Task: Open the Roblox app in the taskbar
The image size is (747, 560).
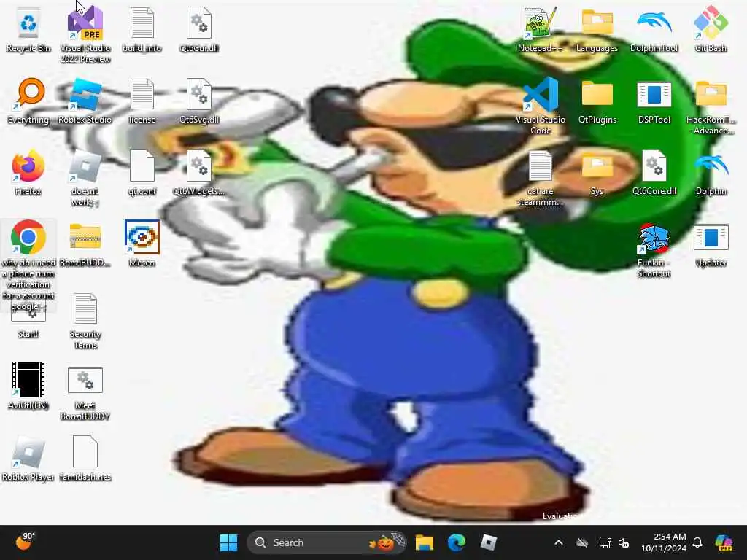Action: coord(489,542)
